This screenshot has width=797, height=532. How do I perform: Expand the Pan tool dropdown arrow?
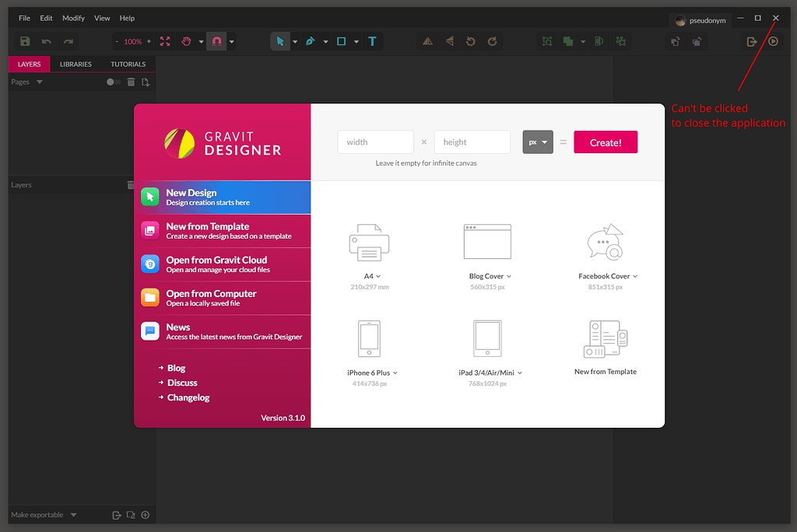point(202,42)
